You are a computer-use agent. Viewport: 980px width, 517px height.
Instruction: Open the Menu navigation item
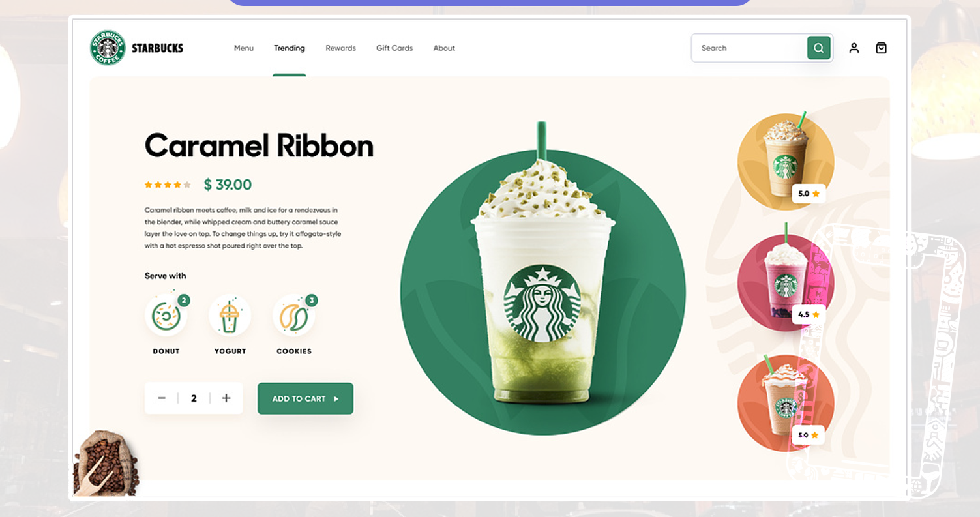pyautogui.click(x=243, y=48)
